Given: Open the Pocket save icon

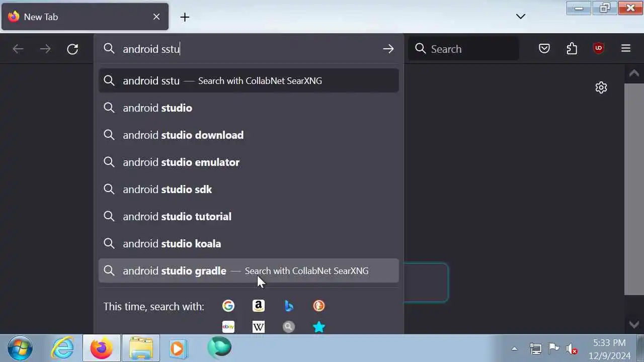Looking at the screenshot, I should pos(544,49).
